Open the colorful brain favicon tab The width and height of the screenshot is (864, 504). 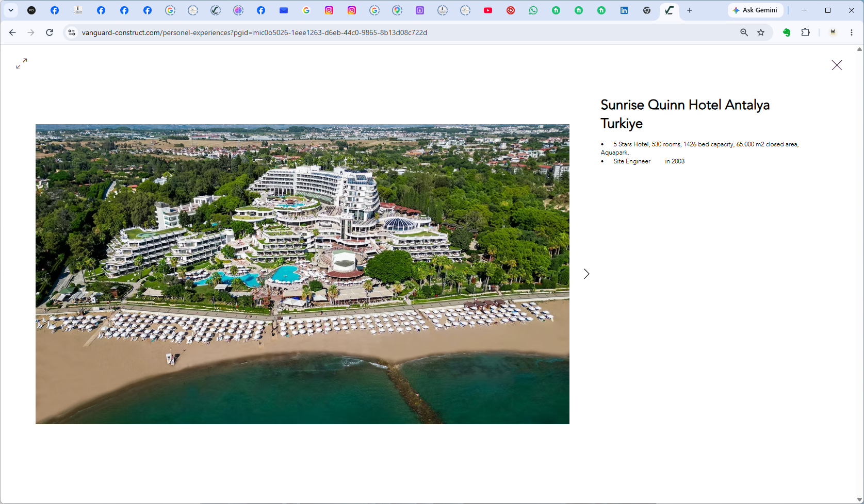pyautogui.click(x=238, y=10)
